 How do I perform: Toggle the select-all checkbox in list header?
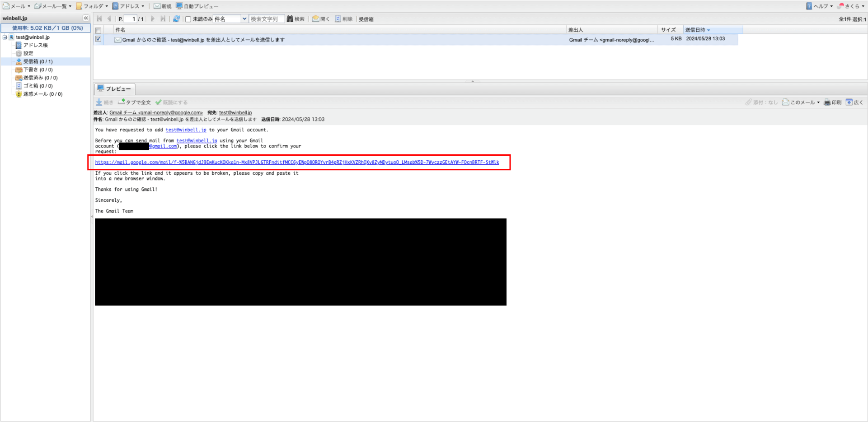[98, 30]
